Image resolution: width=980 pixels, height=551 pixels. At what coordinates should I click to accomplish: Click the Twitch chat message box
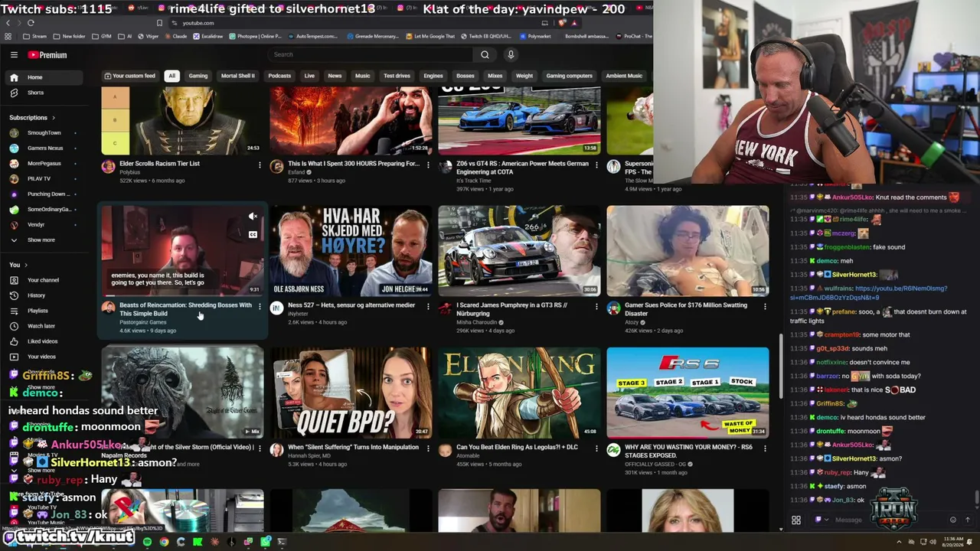point(888,520)
